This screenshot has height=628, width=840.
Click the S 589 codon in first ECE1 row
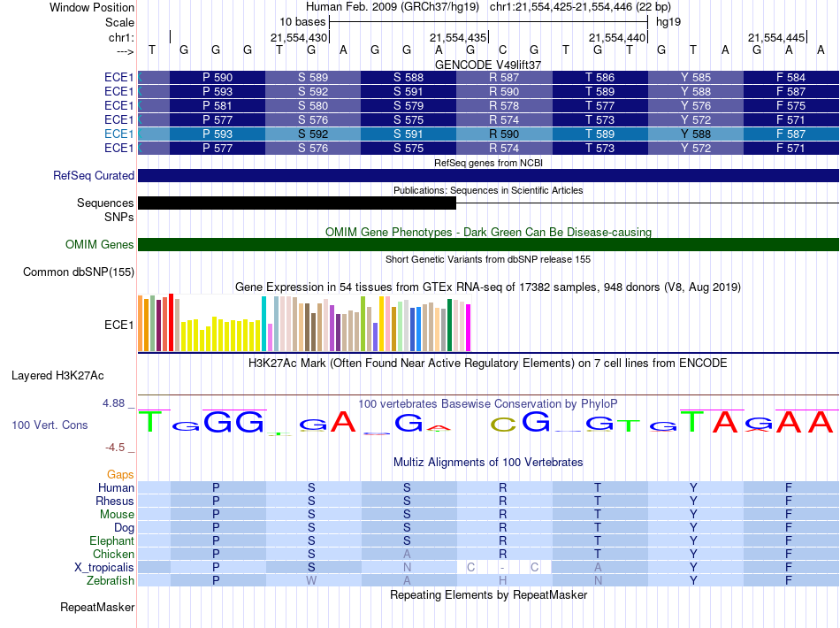click(x=313, y=77)
